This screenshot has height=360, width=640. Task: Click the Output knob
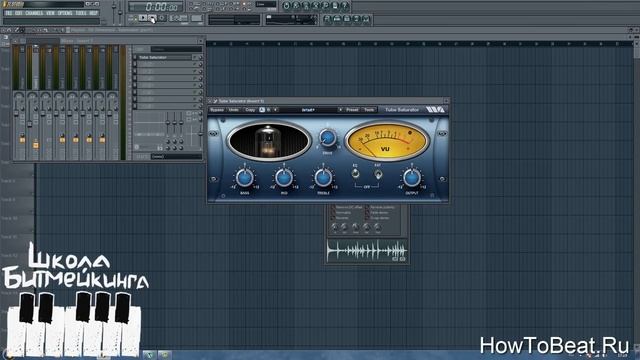[x=411, y=178]
